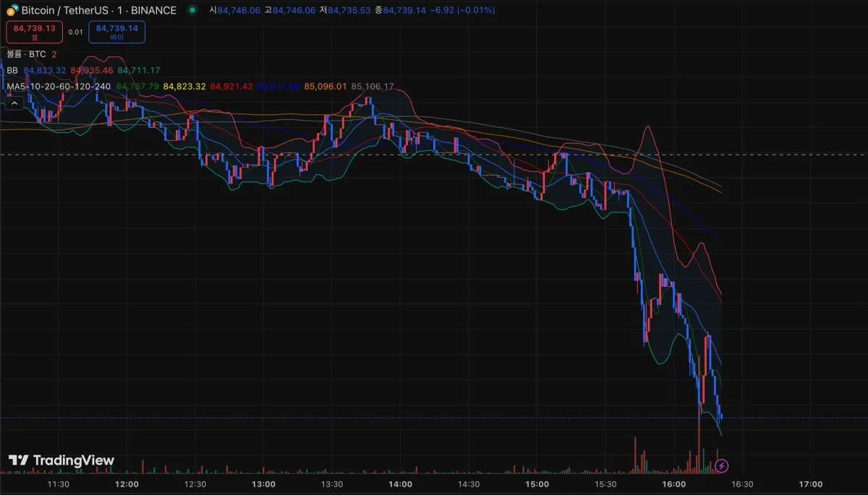This screenshot has height=495, width=868.
Task: Click the 12:00 time axis label
Action: click(127, 484)
